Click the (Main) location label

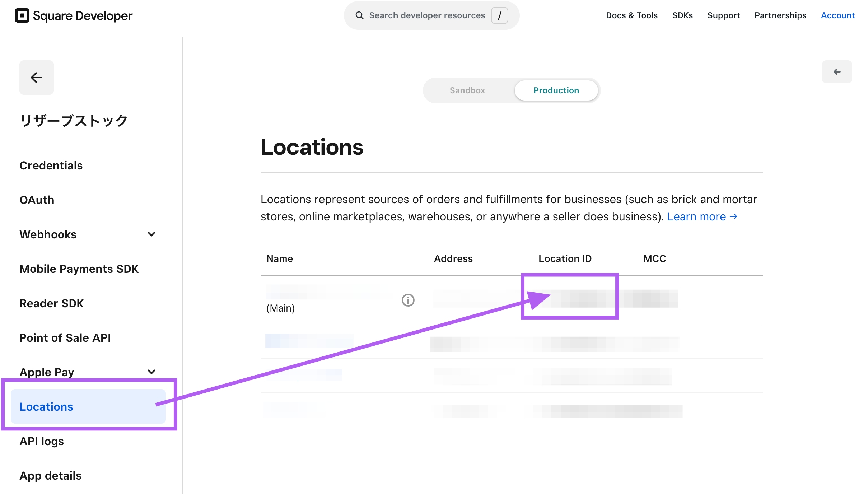[x=281, y=308]
